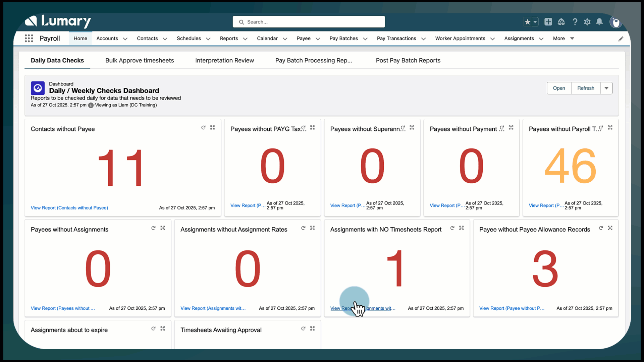Image resolution: width=644 pixels, height=362 pixels.
Task: Click the Refresh dashboard button
Action: (585, 88)
